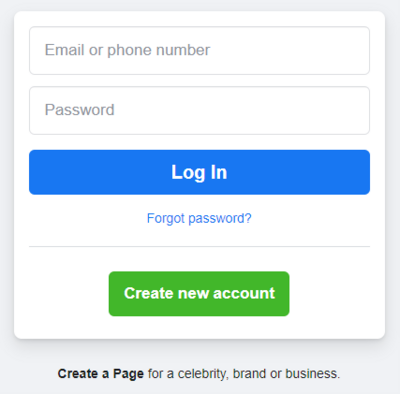
Task: Hit the green account creation button
Action: click(199, 294)
